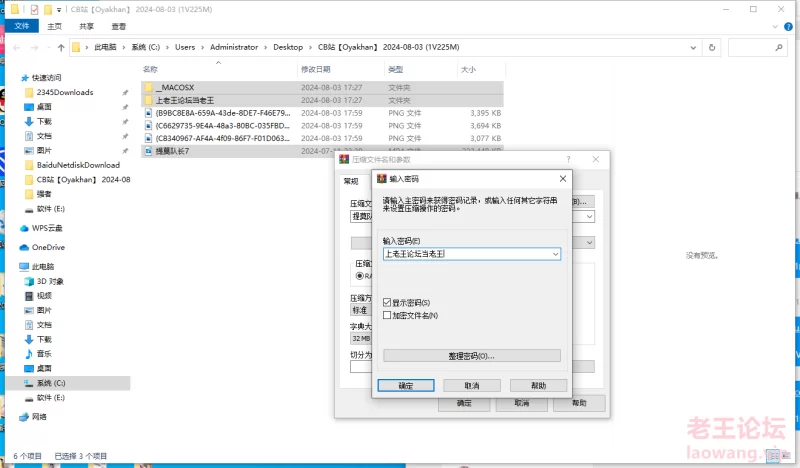Expand the address bar history dropdown
This screenshot has height=468, width=800.
(x=693, y=47)
